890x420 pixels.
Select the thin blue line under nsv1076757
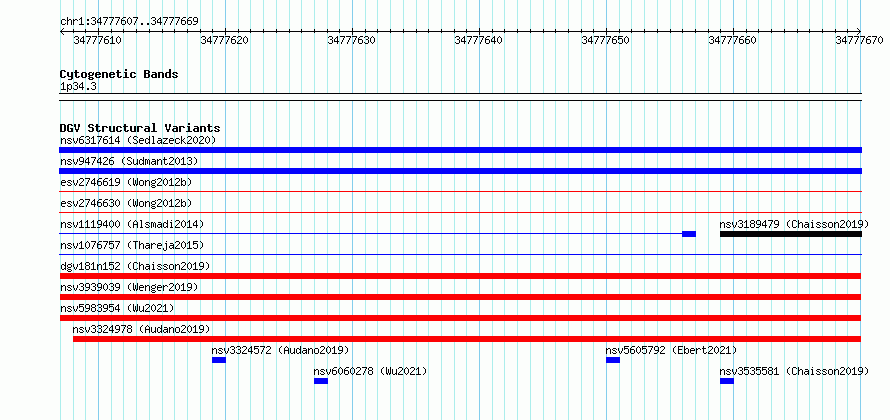point(460,255)
